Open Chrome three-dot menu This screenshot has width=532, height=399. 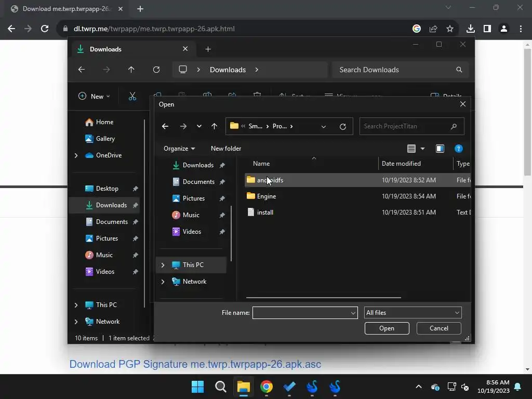click(x=521, y=29)
